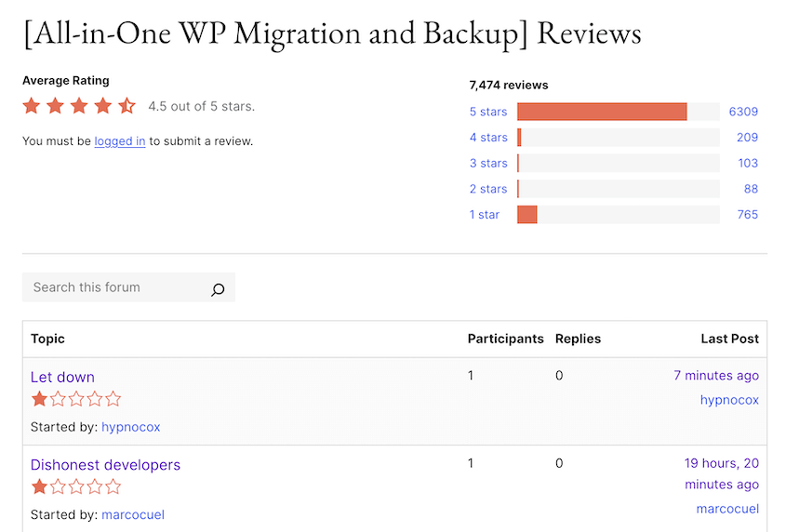Filter reviews by 3 stars
Viewport: 786px width, 532px height.
pos(488,163)
